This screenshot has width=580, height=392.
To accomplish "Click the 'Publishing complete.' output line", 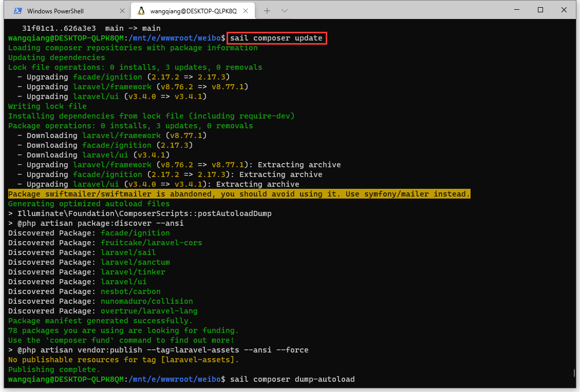I will click(54, 369).
